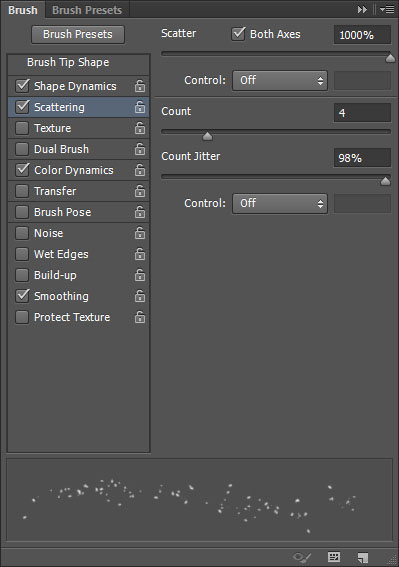Open the Brush Pose settings label

[x=62, y=212]
